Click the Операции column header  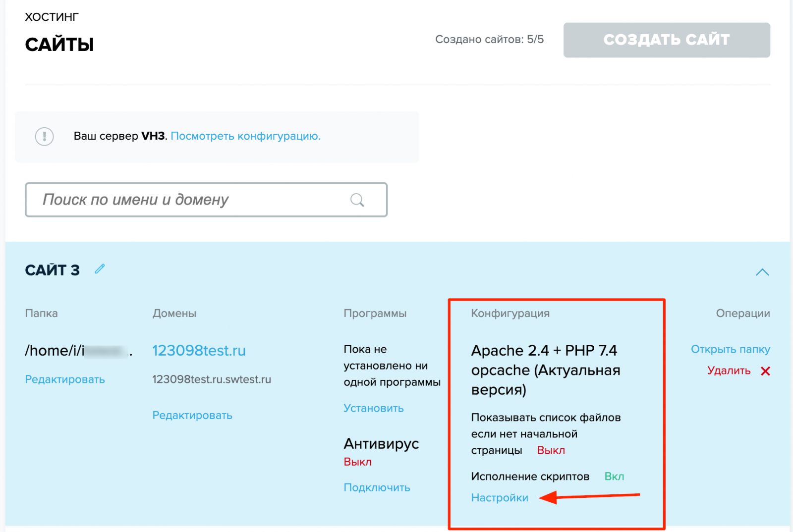pyautogui.click(x=743, y=313)
